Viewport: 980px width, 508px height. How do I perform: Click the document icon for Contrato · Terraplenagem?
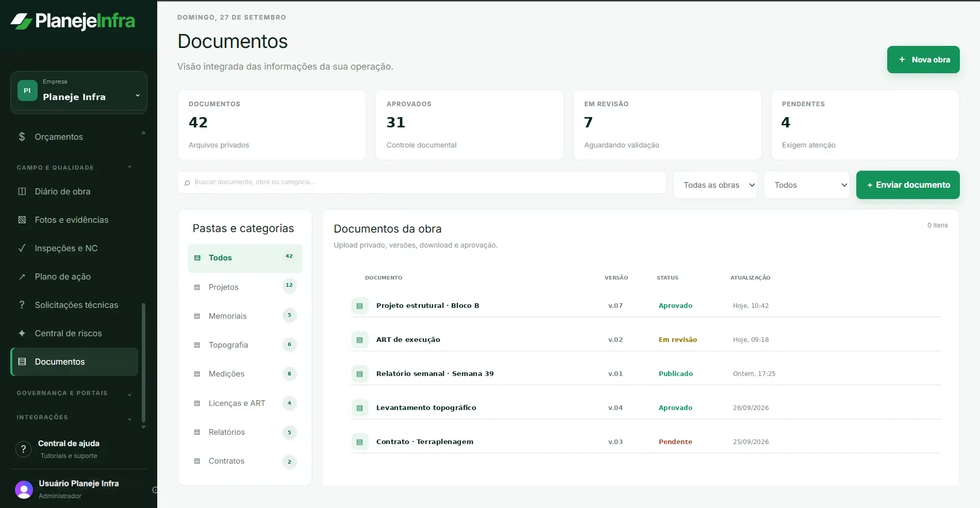(360, 442)
